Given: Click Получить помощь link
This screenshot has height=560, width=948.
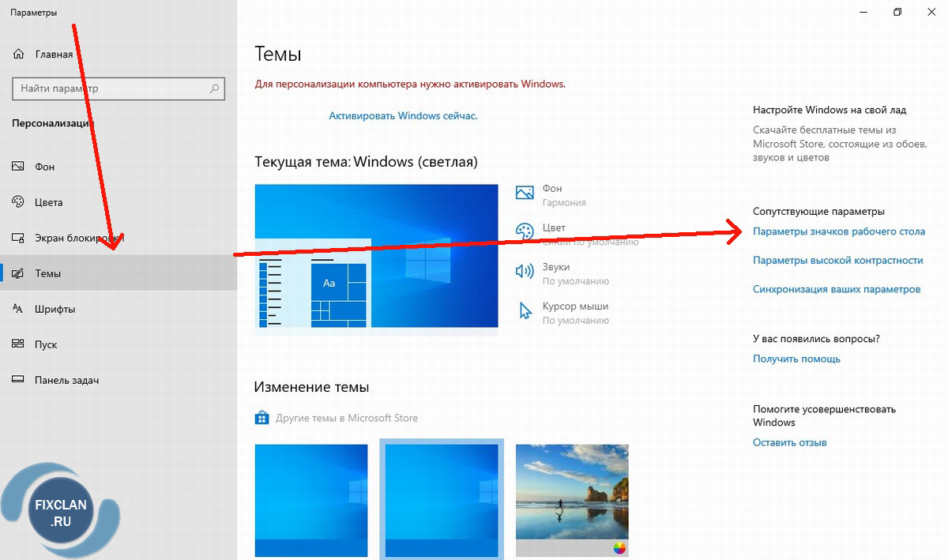Looking at the screenshot, I should click(x=796, y=359).
